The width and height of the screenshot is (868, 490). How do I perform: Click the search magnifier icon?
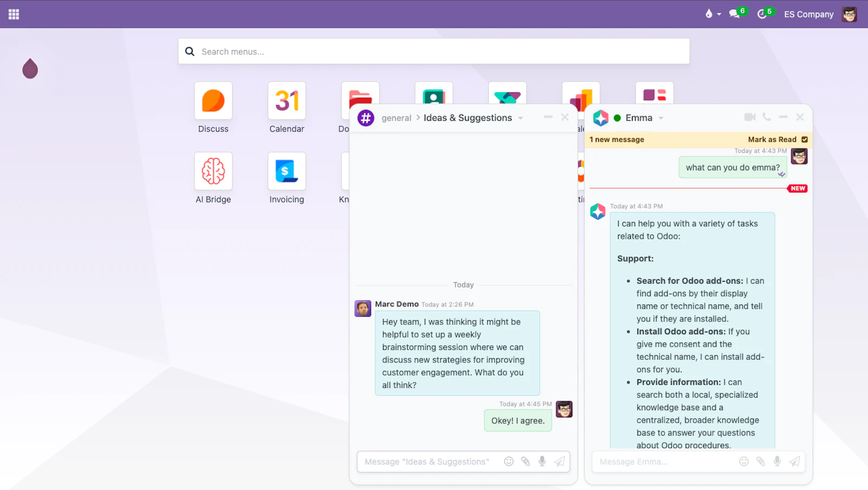pos(190,52)
